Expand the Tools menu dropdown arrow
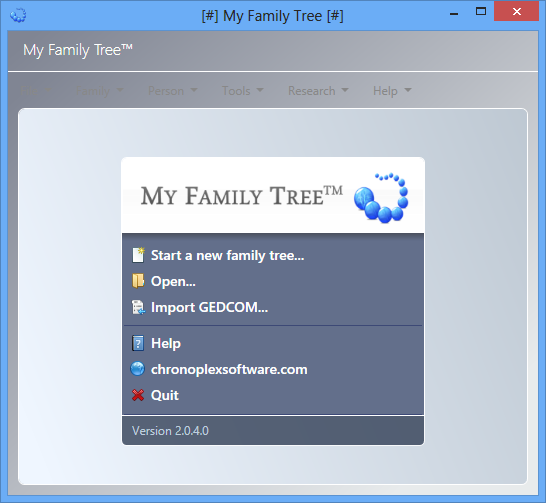 [260, 90]
